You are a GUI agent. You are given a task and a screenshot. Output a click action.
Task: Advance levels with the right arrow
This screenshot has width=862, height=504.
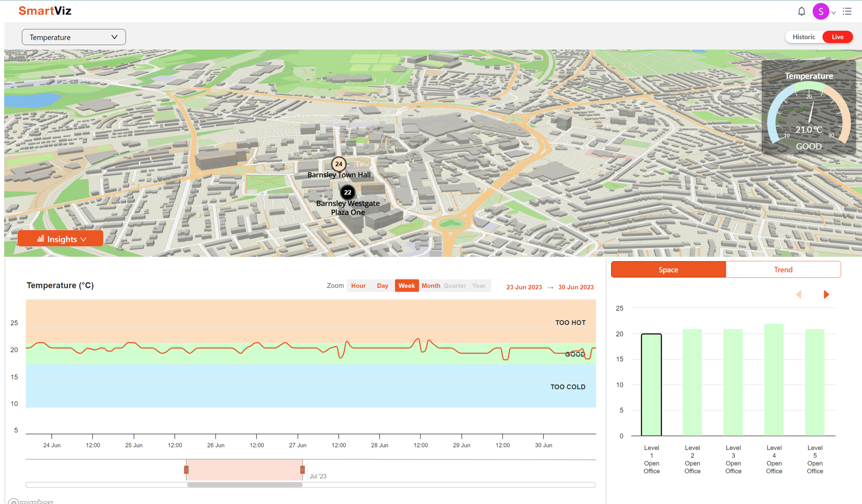click(826, 295)
